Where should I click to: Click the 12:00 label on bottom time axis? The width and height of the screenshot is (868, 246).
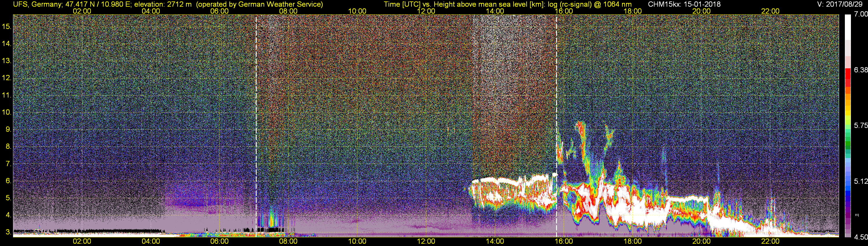pos(426,242)
